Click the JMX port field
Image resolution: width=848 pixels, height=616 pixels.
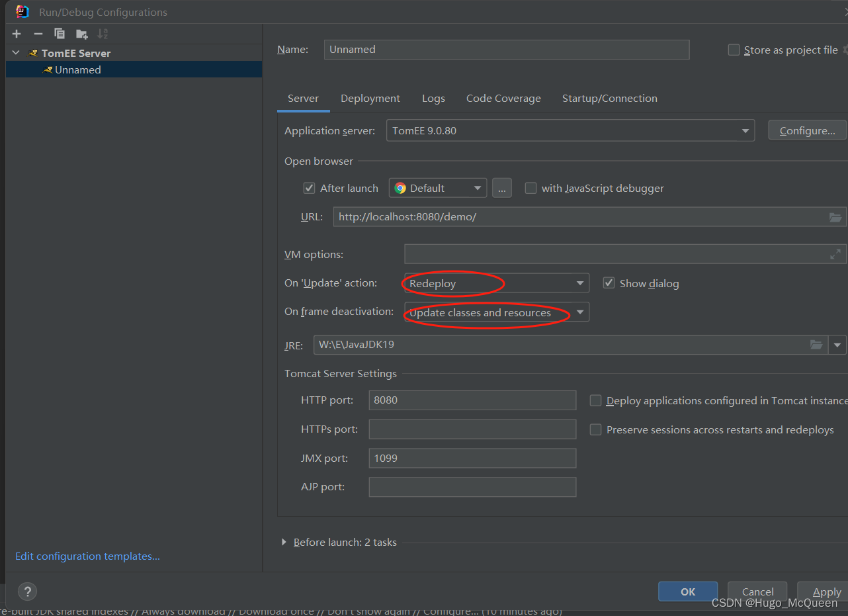click(x=472, y=458)
